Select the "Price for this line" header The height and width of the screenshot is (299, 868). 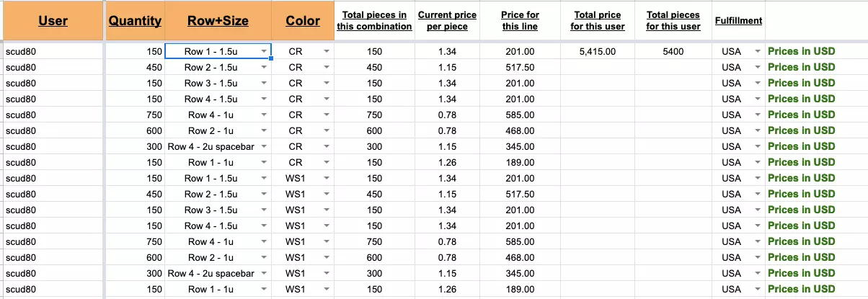coord(520,21)
